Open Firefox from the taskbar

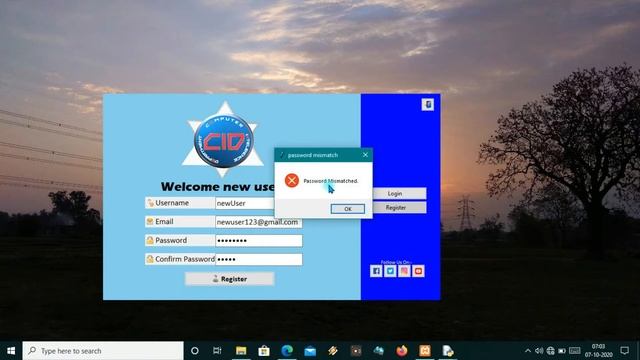click(402, 351)
